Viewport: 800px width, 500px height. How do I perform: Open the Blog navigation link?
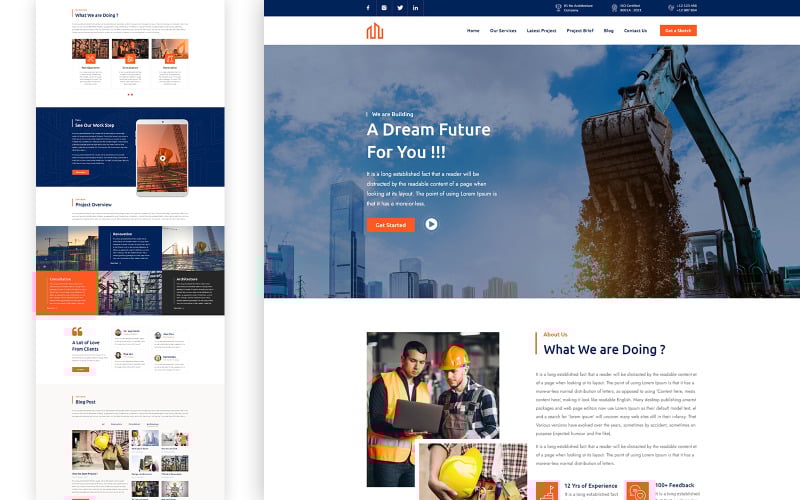tap(609, 31)
